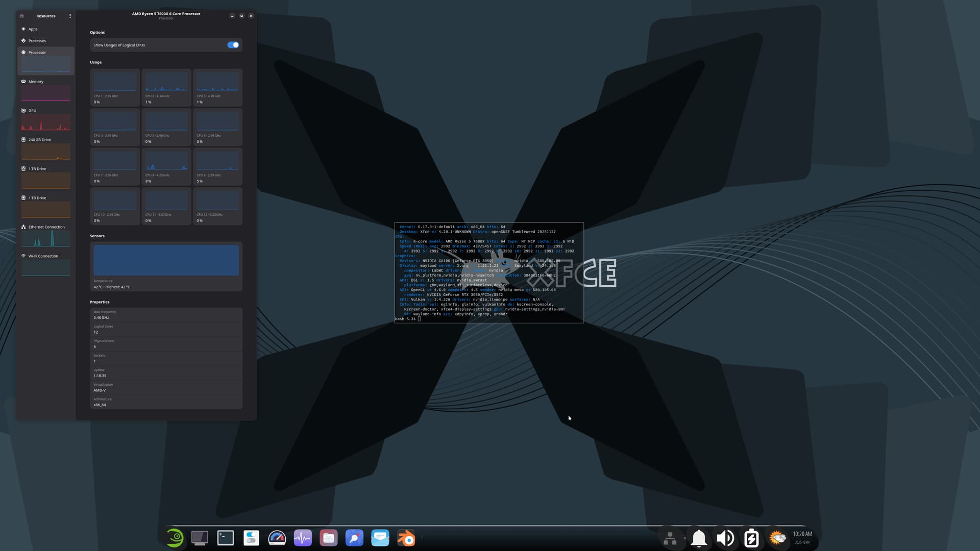Launch the terminal from the dock

[x=225, y=538]
